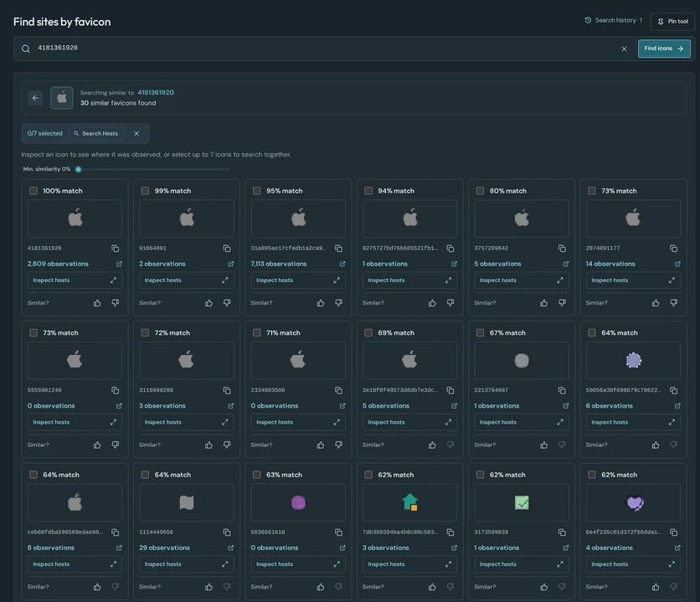Image resolution: width=700 pixels, height=602 pixels.
Task: Expand Inspect hosts for 3116998208
Action: (x=186, y=422)
